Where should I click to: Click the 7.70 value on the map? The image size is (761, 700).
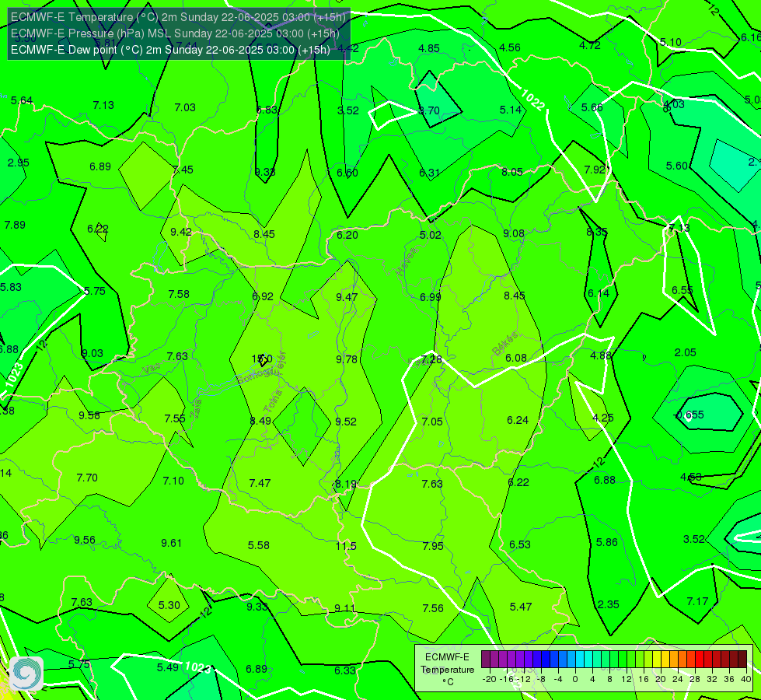(87, 478)
